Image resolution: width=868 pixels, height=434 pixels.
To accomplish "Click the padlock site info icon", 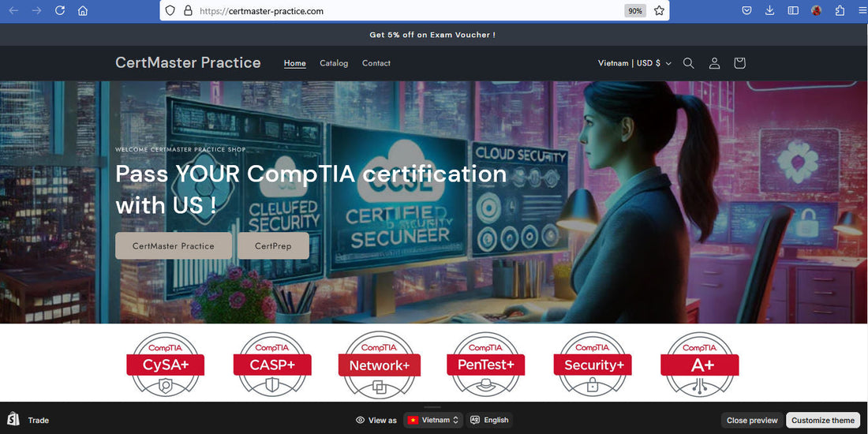I will (x=188, y=10).
